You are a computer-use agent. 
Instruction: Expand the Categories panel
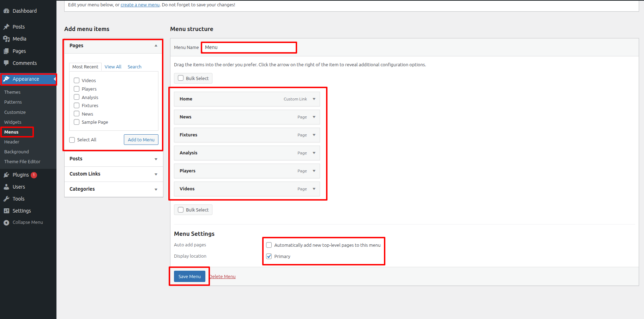(x=156, y=189)
